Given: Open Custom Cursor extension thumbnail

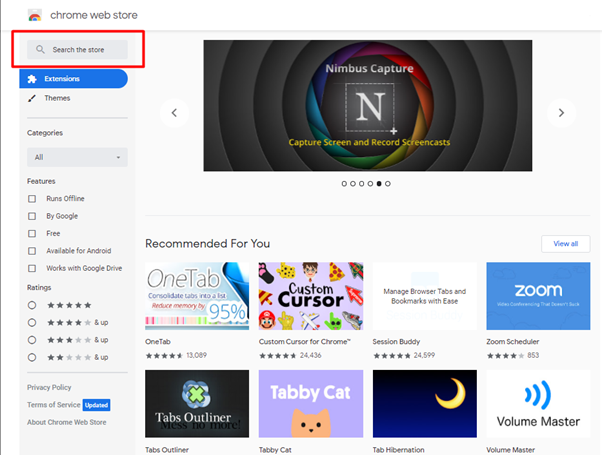Looking at the screenshot, I should [x=311, y=296].
